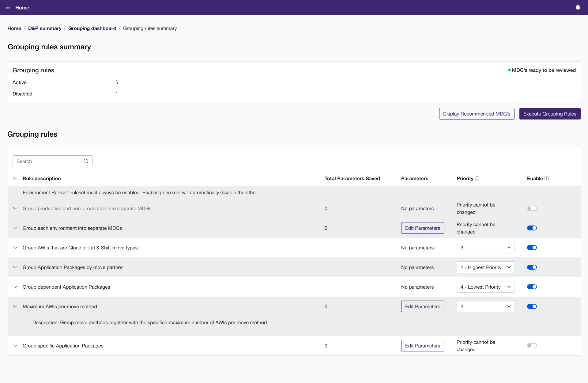This screenshot has width=588, height=383.
Task: Click the Priority info icon
Action: tap(477, 178)
